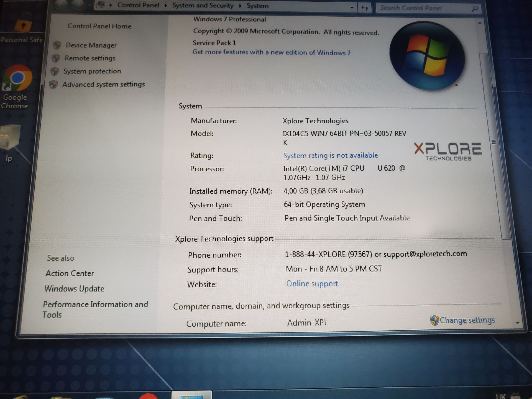
Task: Click the Advanced system settings shield icon
Action: click(x=53, y=85)
